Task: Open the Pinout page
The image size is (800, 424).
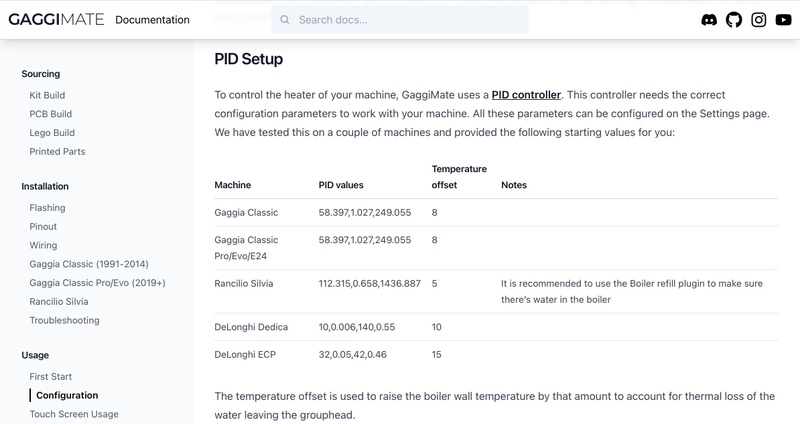Action: pos(43,227)
